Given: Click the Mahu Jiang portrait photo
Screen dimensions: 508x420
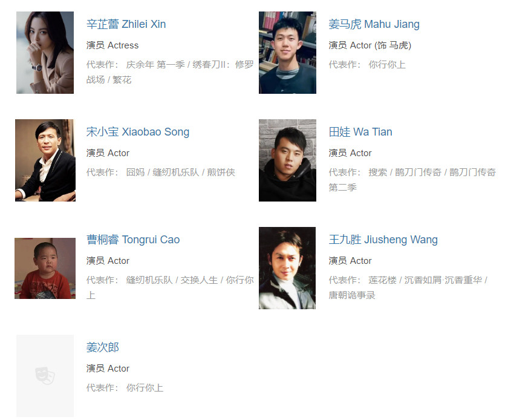Looking at the screenshot, I should [x=287, y=53].
